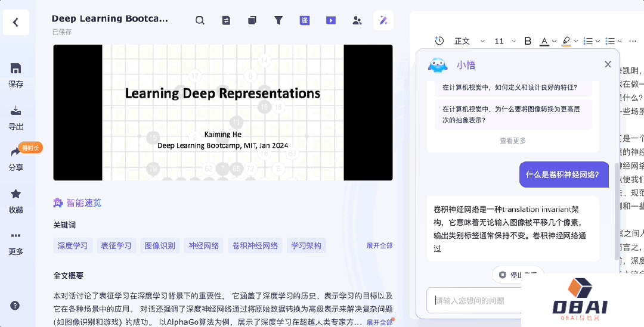
Task: Select the 深度学习 keyword tag
Action: (73, 245)
